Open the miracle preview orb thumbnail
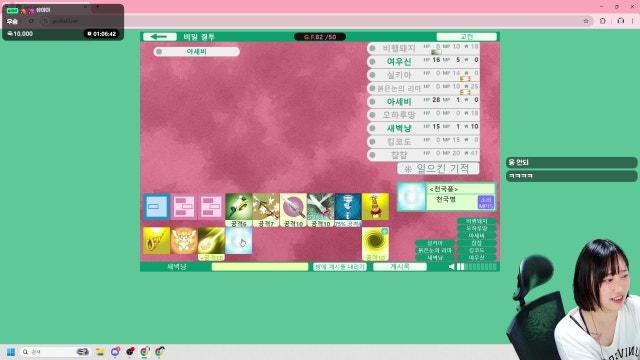The height and width of the screenshot is (360, 640). 411,196
